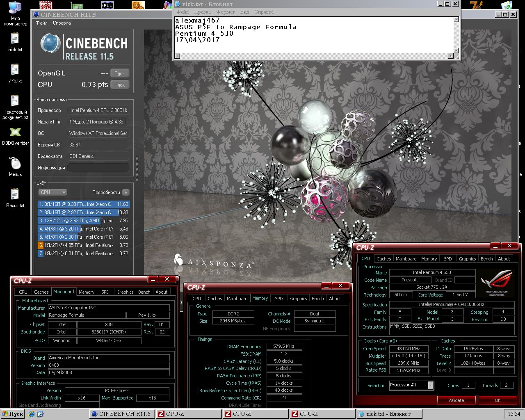Select ranking row 4 Intel Core i7 5.48
The height and width of the screenshot is (420, 525).
[x=84, y=228]
